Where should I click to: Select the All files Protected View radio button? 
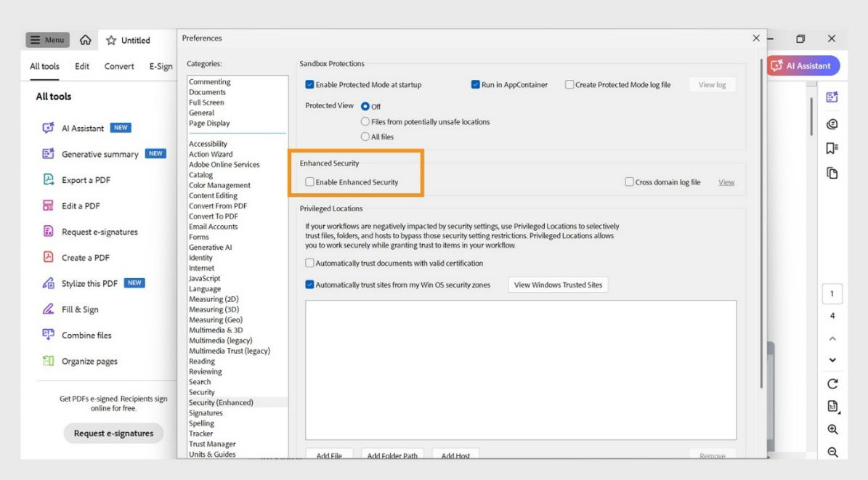tap(365, 137)
